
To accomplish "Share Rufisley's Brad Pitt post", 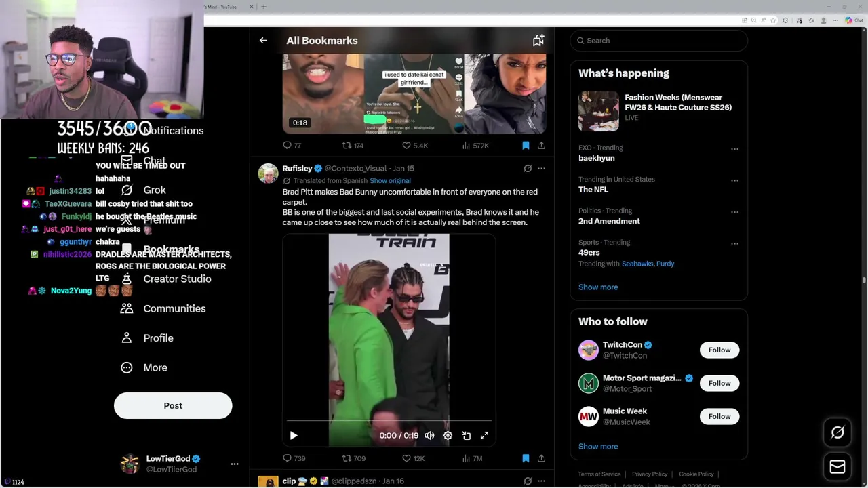I will (541, 459).
